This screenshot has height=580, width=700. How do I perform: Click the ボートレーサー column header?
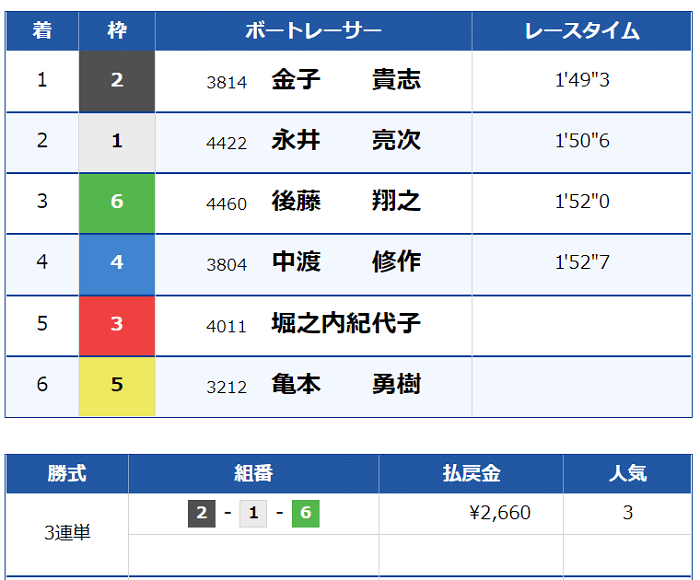click(x=313, y=31)
